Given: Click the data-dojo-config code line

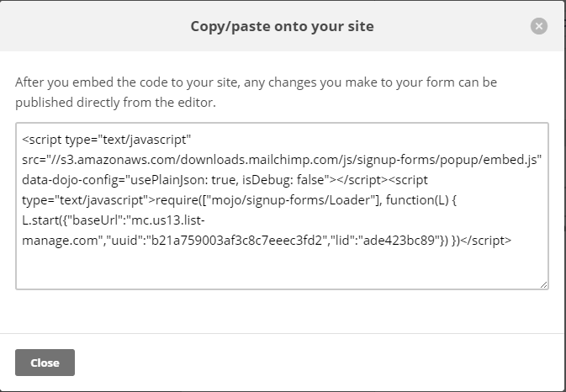Looking at the screenshot, I should tap(225, 180).
